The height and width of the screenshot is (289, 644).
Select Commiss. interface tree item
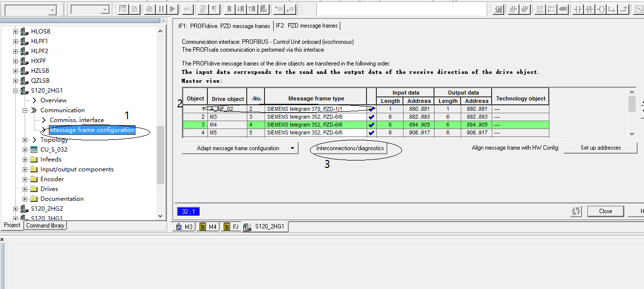pyautogui.click(x=77, y=120)
